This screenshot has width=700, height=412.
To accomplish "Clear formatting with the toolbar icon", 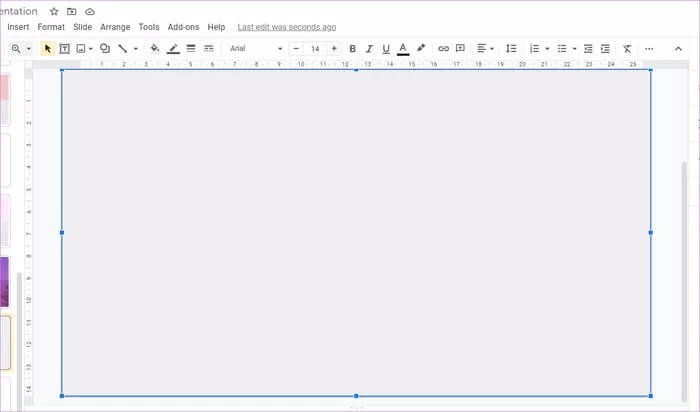I will 627,48.
